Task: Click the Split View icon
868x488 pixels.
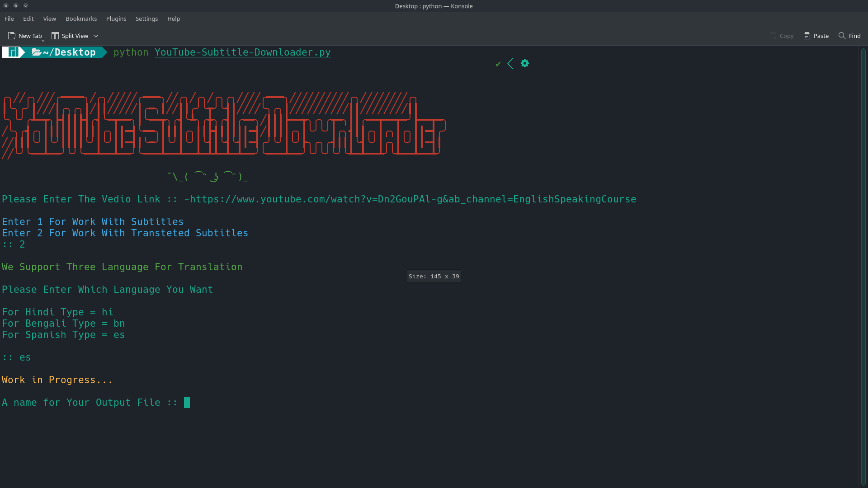Action: pos(55,36)
